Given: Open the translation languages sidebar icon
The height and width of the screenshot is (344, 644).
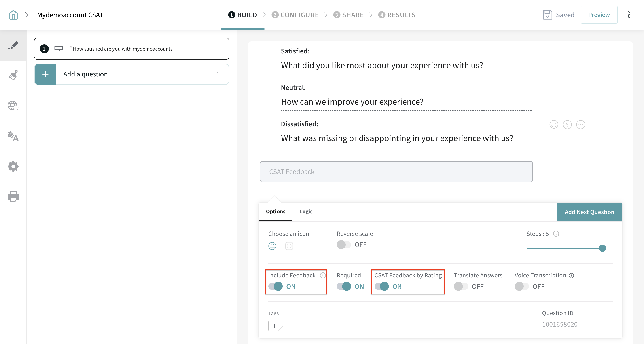Looking at the screenshot, I should [13, 136].
